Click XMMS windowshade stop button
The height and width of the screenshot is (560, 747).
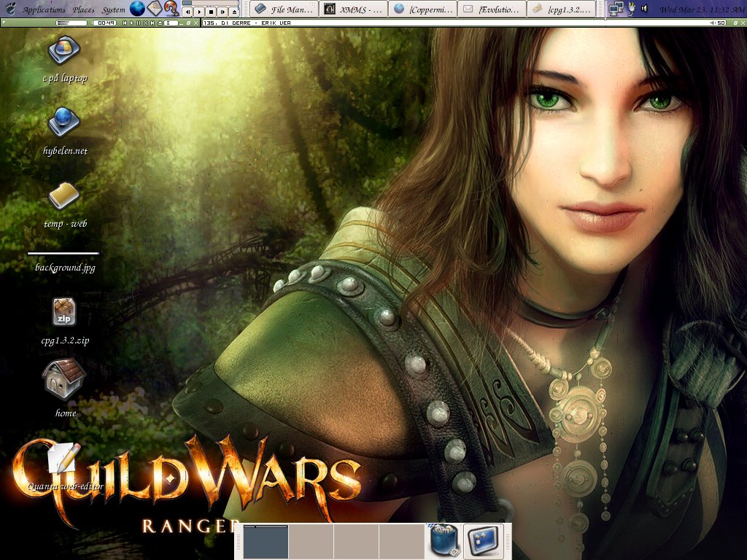(x=145, y=23)
